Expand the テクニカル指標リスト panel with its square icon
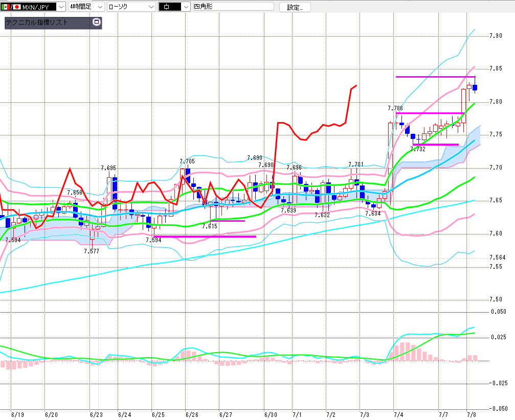Screen dimensions: 515x420 (97, 22)
